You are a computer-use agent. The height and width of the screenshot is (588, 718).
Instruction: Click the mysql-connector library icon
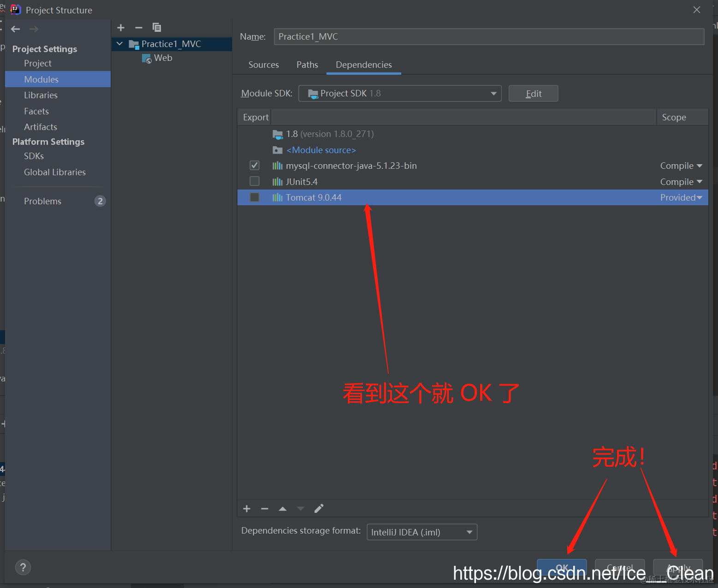pos(277,166)
